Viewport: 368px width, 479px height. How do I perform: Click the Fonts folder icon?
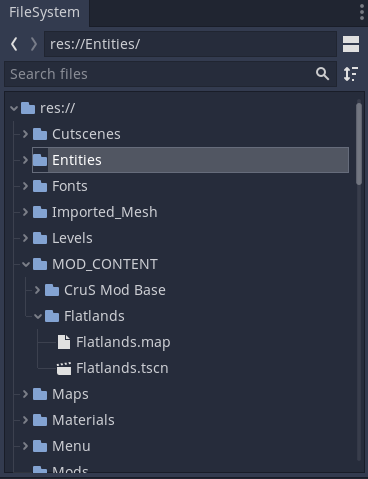pyautogui.click(x=40, y=186)
